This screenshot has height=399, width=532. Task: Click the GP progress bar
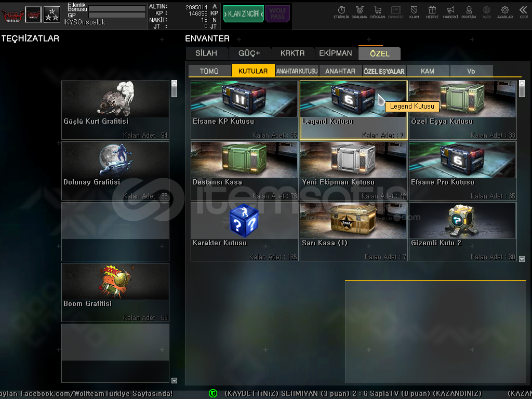(x=117, y=15)
